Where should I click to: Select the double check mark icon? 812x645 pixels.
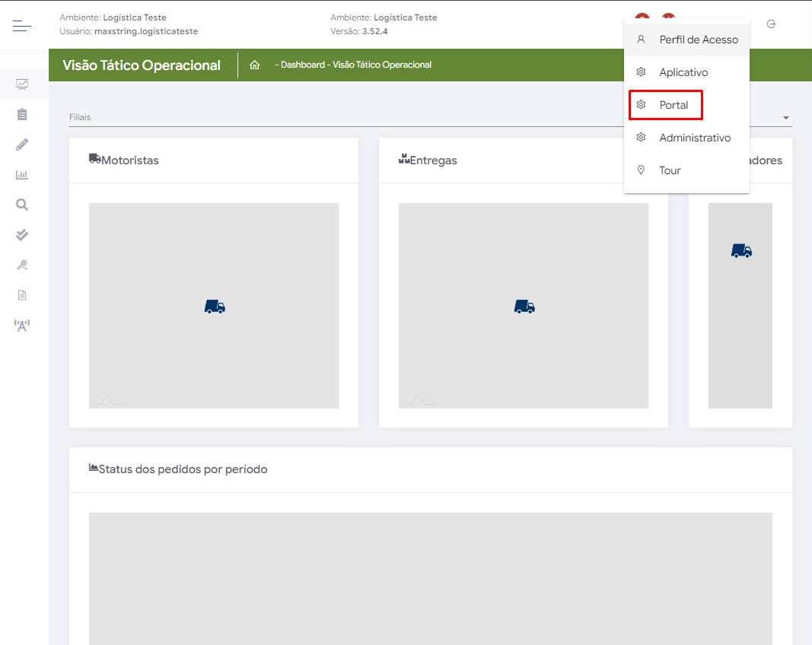[22, 235]
